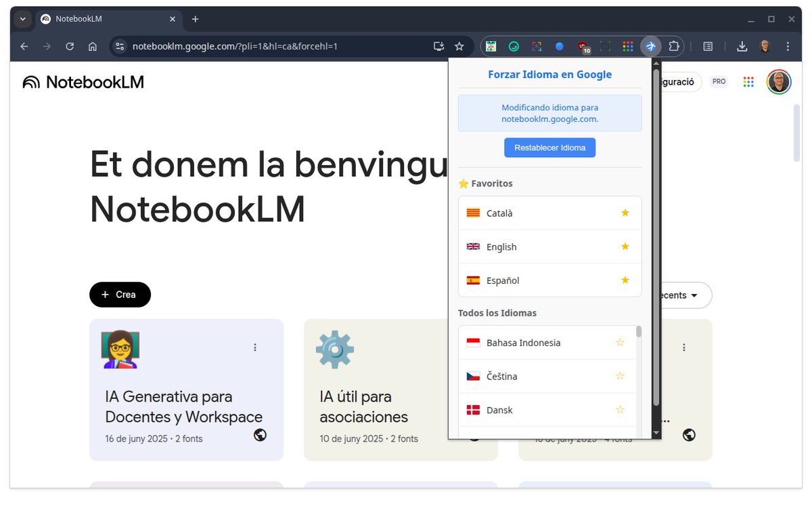Open the three-dot menu on the rightmost notebook card
The width and height of the screenshot is (812, 508).
coord(684,347)
